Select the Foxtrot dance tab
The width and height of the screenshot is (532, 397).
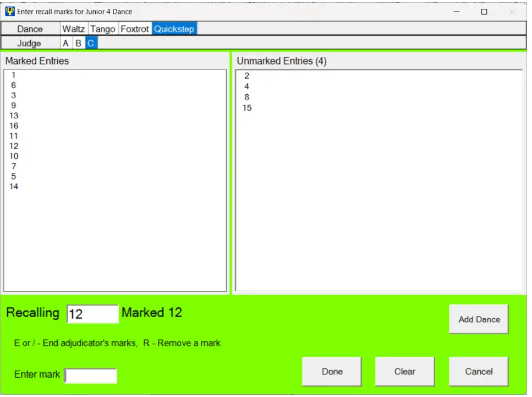tap(135, 29)
